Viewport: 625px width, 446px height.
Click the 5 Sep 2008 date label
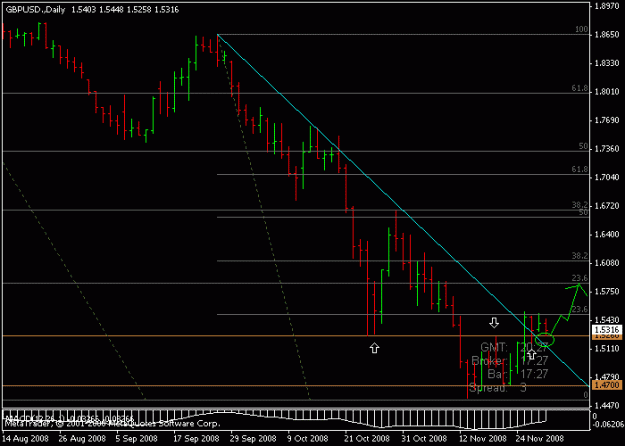pyautogui.click(x=136, y=438)
